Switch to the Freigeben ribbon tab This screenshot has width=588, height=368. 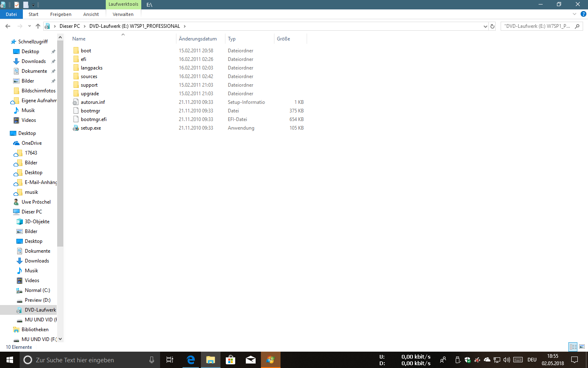(61, 14)
